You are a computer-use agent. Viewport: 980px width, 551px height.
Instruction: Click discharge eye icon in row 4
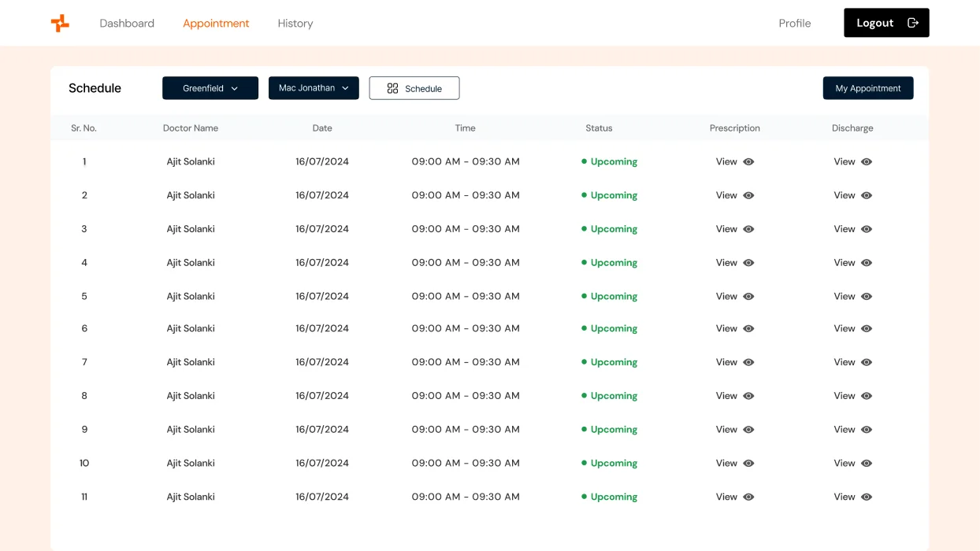(867, 263)
